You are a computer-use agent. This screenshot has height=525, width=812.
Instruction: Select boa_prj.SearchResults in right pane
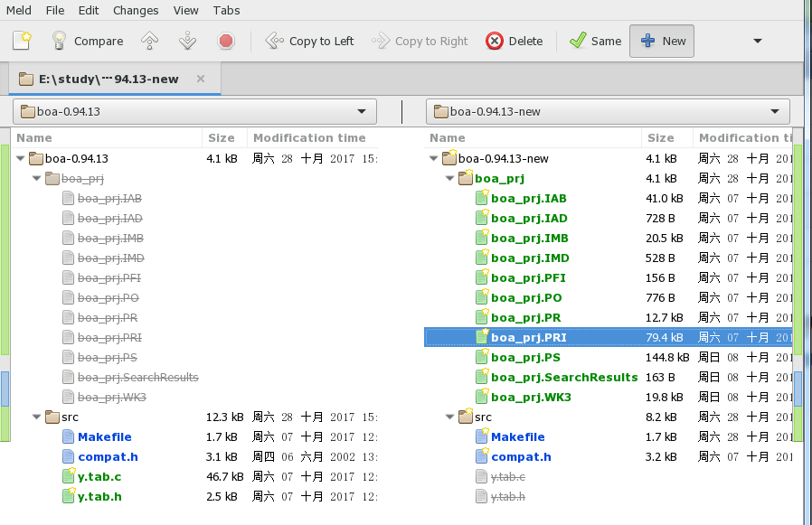pyautogui.click(x=563, y=378)
